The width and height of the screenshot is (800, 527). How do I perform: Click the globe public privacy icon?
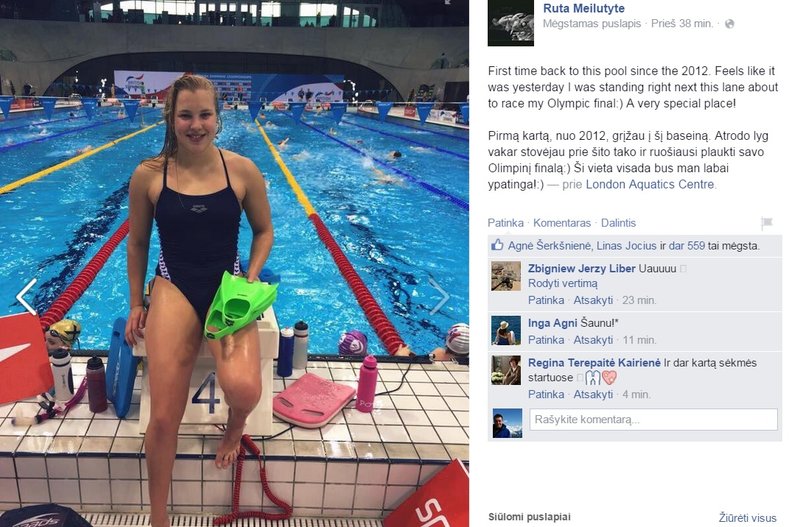730,24
